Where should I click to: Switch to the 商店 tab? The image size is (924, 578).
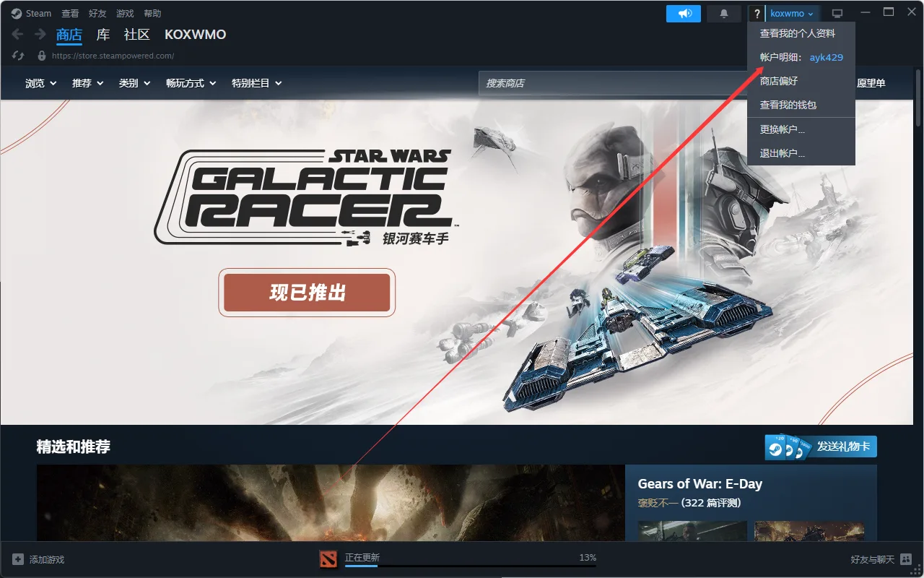[x=69, y=35]
